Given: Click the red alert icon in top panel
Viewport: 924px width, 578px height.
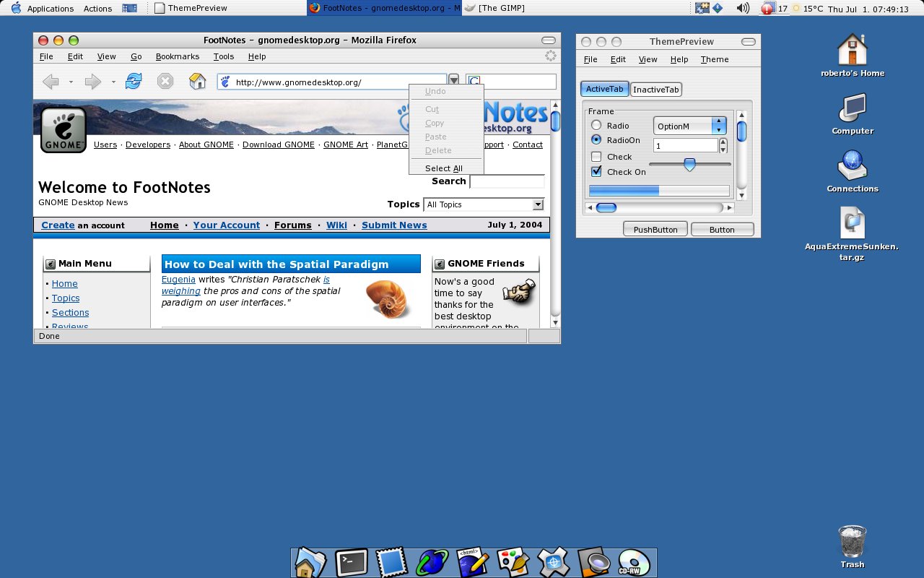Looking at the screenshot, I should point(767,9).
